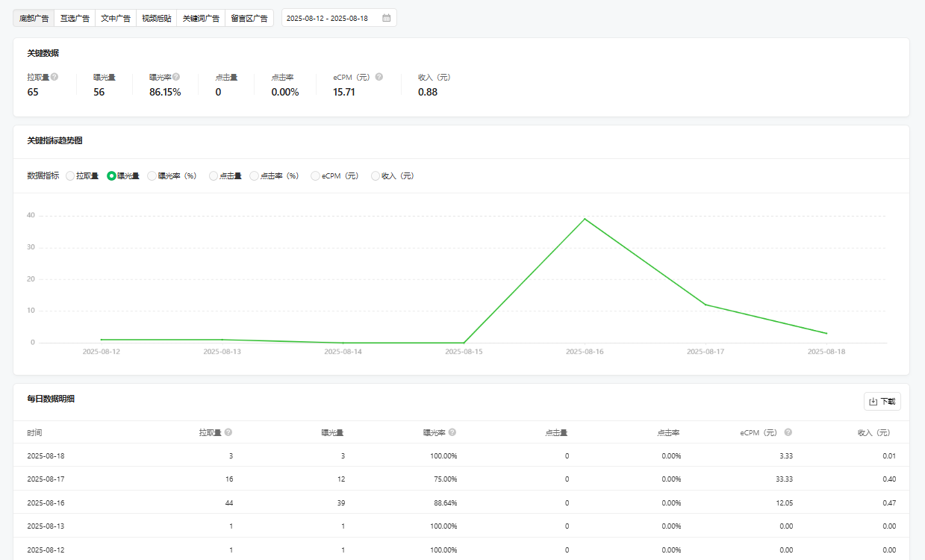Viewport: 925px width, 560px height.
Task: Click the 关键指标趋势图 section title
Action: tap(54, 140)
